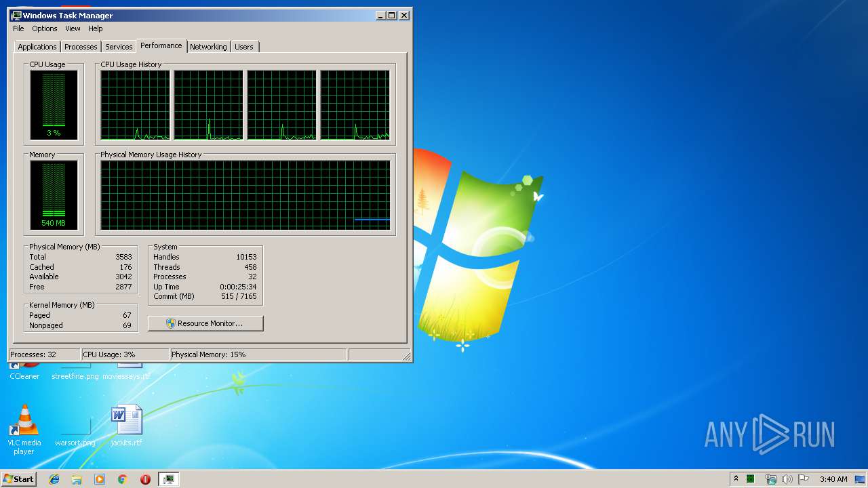Click the system clock showing 3:40 AM
The width and height of the screenshot is (868, 488).
(x=833, y=479)
